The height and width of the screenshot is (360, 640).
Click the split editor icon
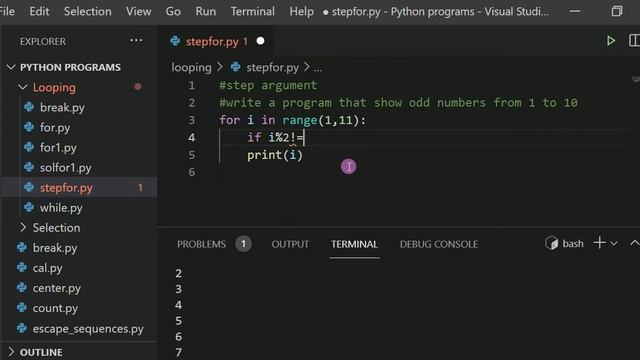(634, 41)
